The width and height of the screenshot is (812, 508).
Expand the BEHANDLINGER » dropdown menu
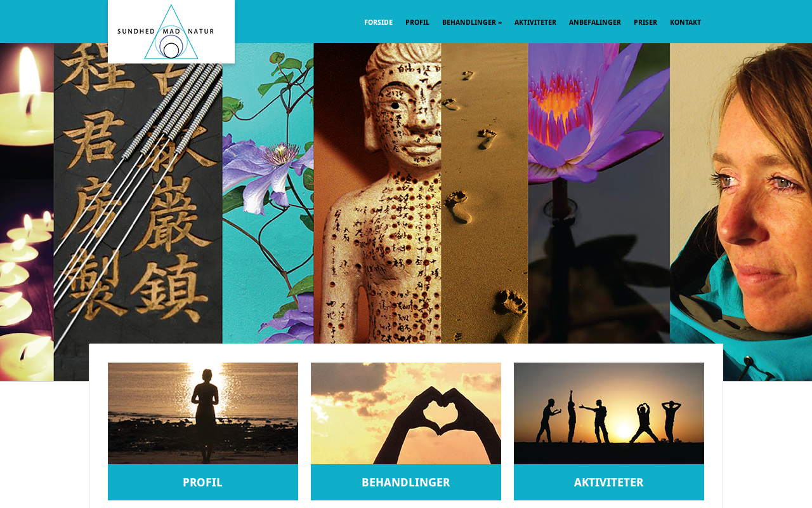tap(472, 22)
